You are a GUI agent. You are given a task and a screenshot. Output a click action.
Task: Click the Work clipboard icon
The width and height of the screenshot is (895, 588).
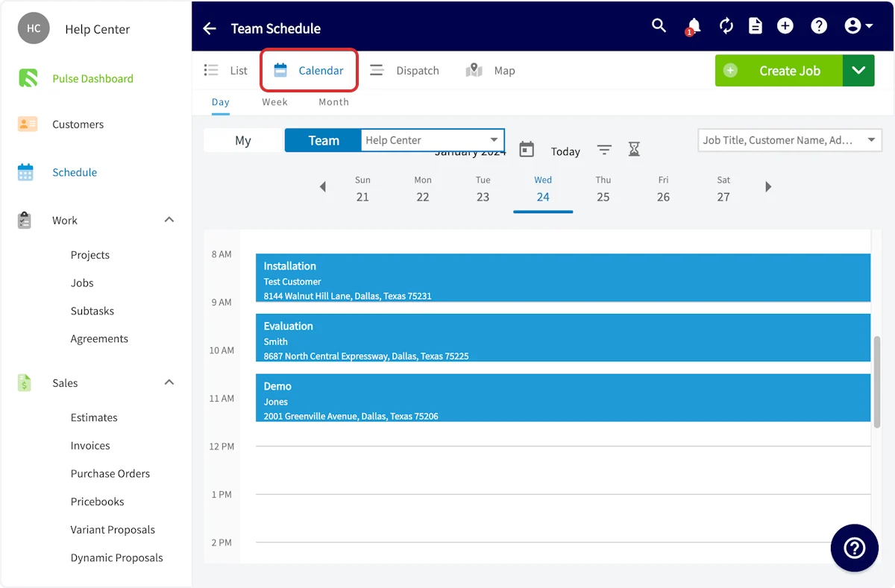point(25,221)
